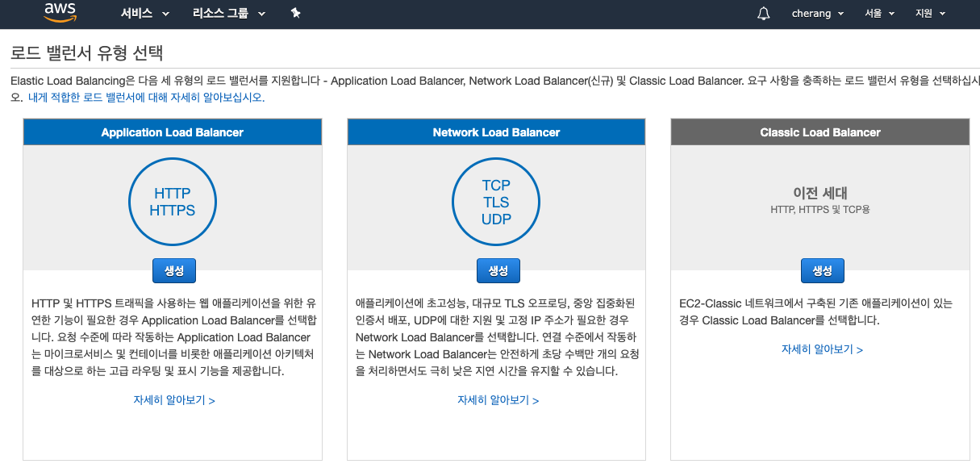Open 자세히 알아보기 under Application Load Balancer
This screenshot has height=468, width=980.
(174, 399)
